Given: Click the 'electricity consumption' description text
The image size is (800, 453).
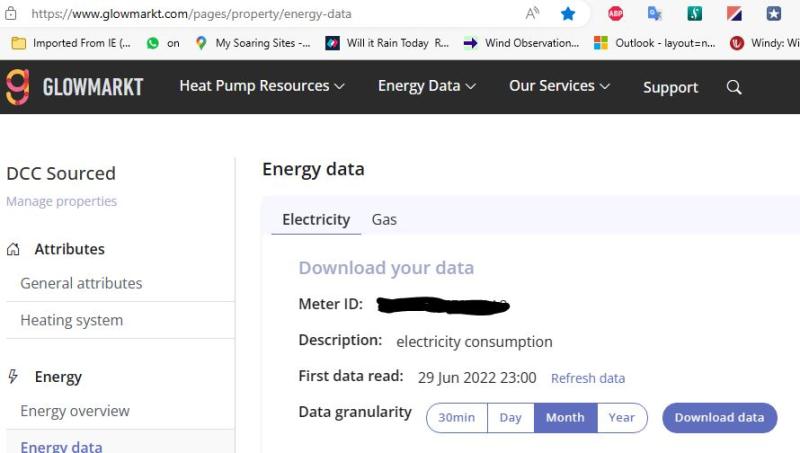Looking at the screenshot, I should coord(474,342).
